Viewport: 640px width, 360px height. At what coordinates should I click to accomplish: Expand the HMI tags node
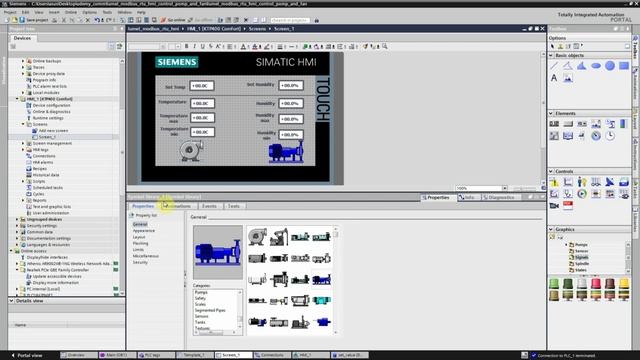(x=23, y=150)
